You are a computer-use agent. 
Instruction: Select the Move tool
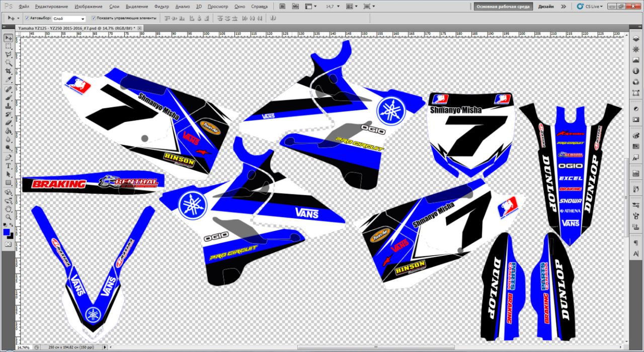(x=9, y=38)
